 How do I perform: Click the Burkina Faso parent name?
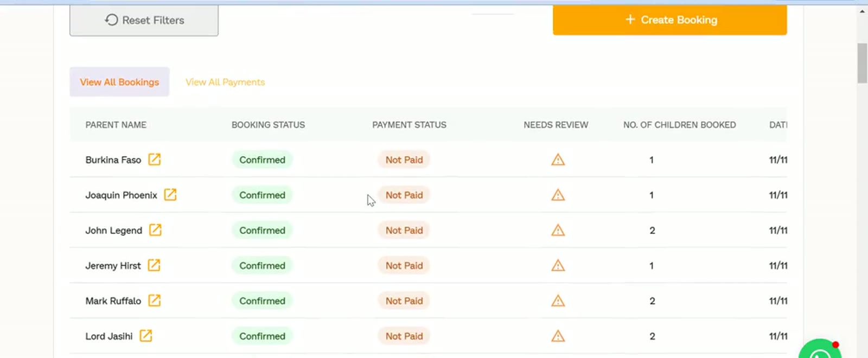(x=113, y=160)
